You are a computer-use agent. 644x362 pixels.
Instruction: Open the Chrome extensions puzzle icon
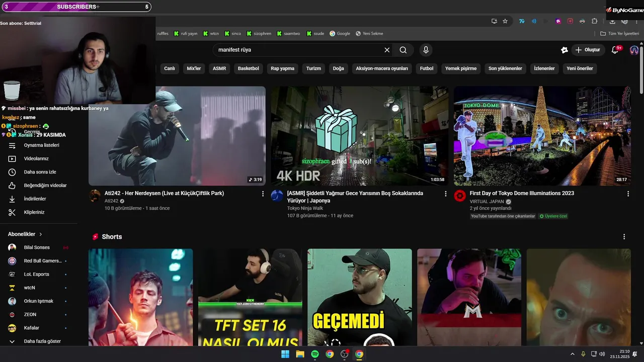[594, 21]
